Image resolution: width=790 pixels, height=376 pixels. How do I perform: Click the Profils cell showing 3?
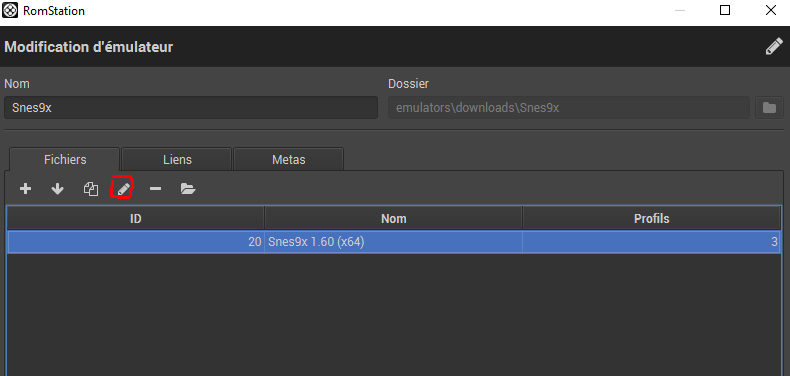tap(651, 242)
